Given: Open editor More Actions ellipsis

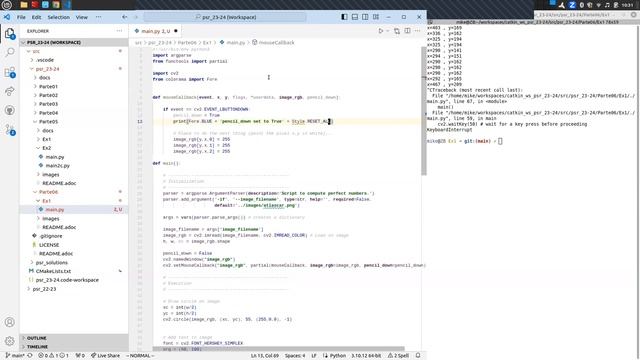Looking at the screenshot, I should pos(417,31).
